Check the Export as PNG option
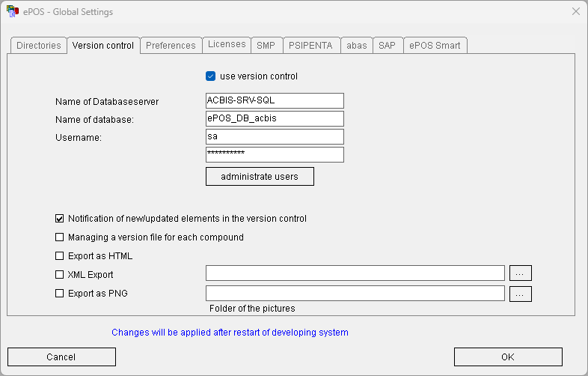 (59, 294)
